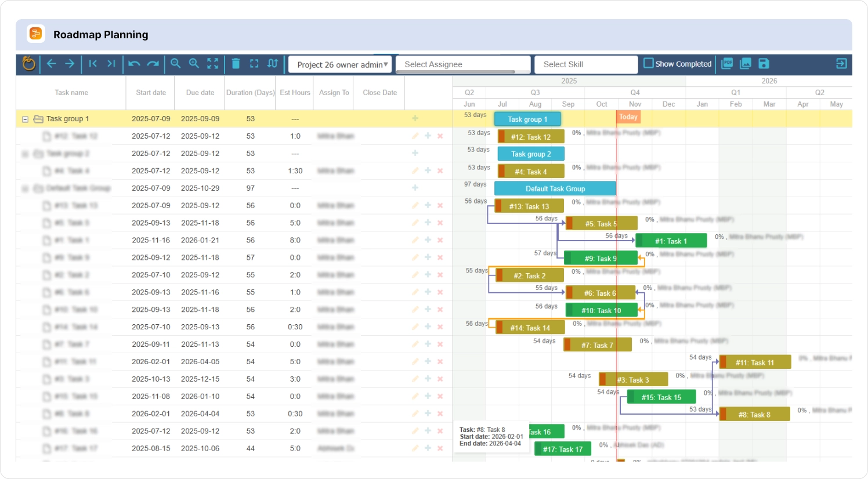Image resolution: width=868 pixels, height=479 pixels.
Task: Export the chart as an image
Action: click(x=746, y=64)
